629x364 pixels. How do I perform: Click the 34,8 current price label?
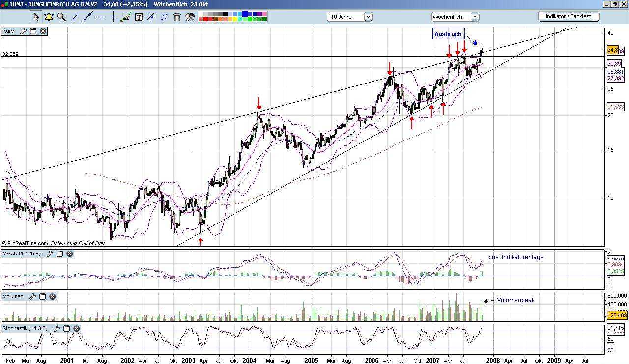(612, 50)
